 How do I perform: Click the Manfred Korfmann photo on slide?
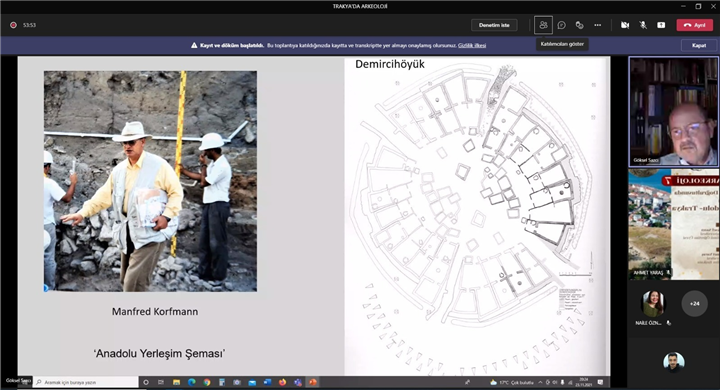[x=151, y=181]
